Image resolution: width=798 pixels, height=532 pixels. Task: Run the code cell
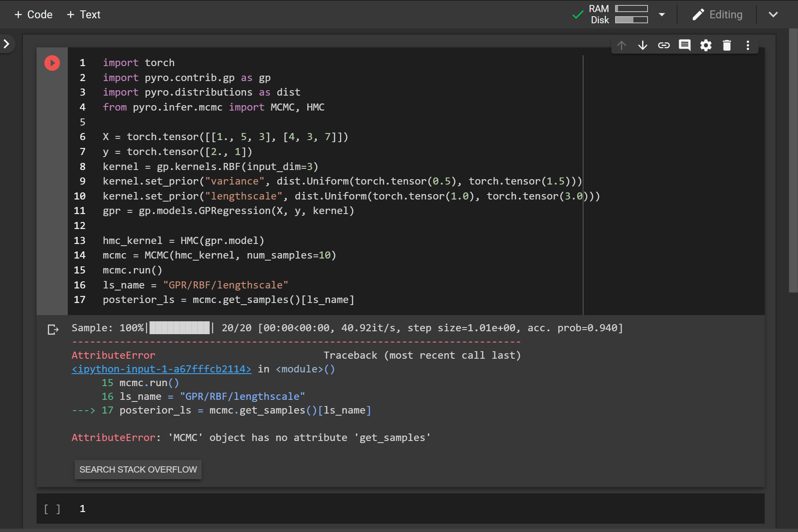click(x=52, y=63)
